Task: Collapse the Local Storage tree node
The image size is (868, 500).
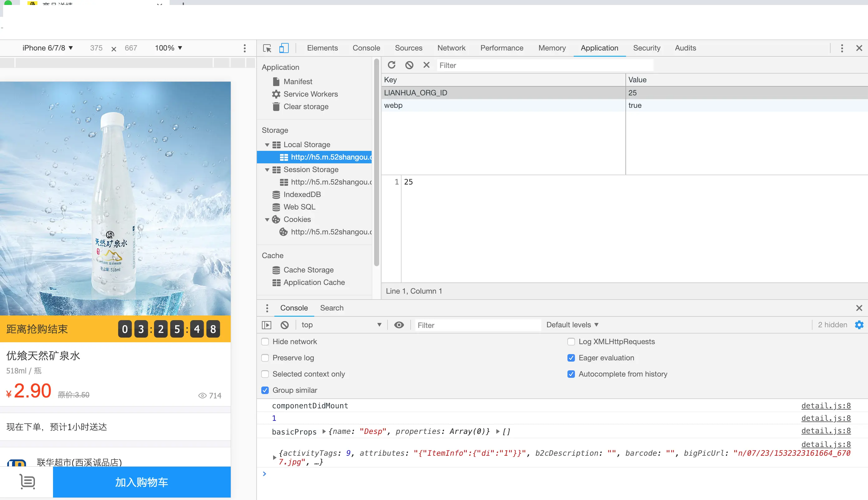Action: coord(267,145)
